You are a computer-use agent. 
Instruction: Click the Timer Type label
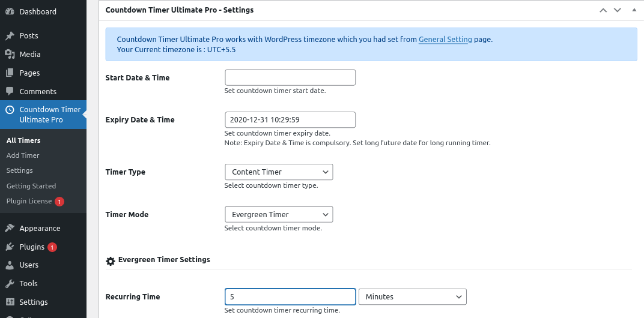point(126,172)
